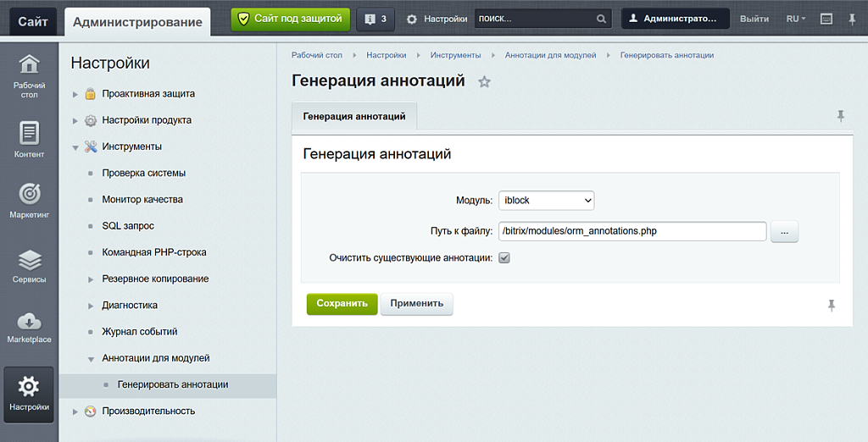868x442 pixels.
Task: Click the search magnifier icon
Action: pos(601,19)
